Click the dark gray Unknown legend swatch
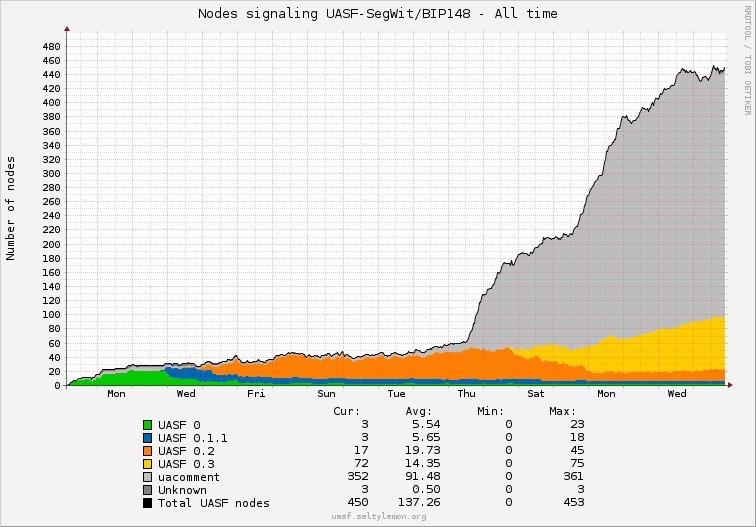This screenshot has height=527, width=756. pyautogui.click(x=148, y=490)
